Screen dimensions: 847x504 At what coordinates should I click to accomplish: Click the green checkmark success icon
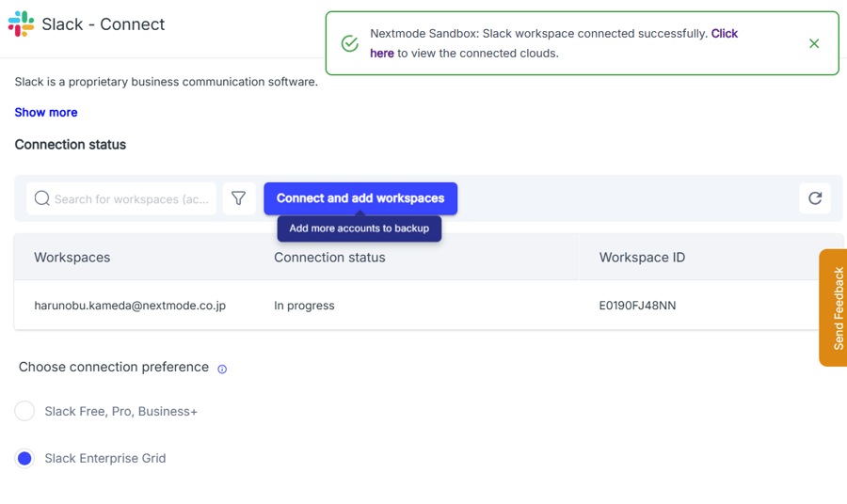pos(350,43)
